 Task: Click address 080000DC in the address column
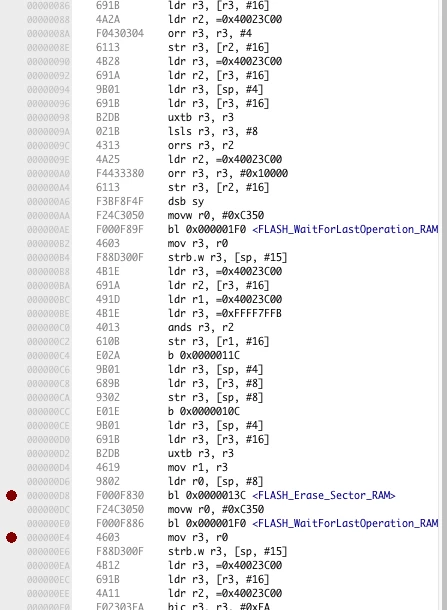[x=48, y=509]
